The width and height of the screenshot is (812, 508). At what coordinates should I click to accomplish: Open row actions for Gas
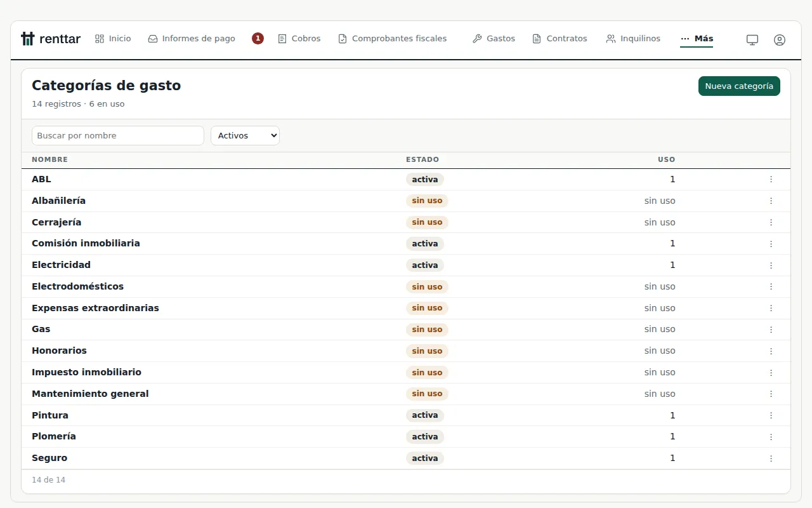[771, 330]
